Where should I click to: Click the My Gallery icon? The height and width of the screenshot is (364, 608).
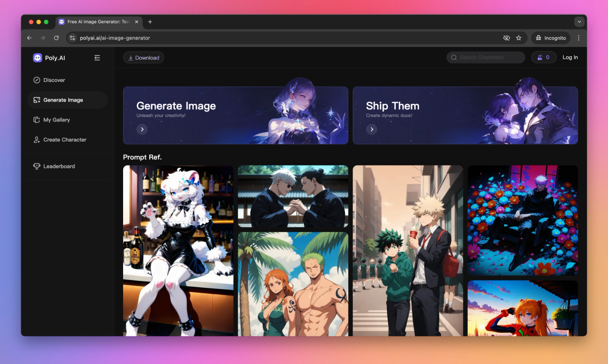pyautogui.click(x=36, y=120)
